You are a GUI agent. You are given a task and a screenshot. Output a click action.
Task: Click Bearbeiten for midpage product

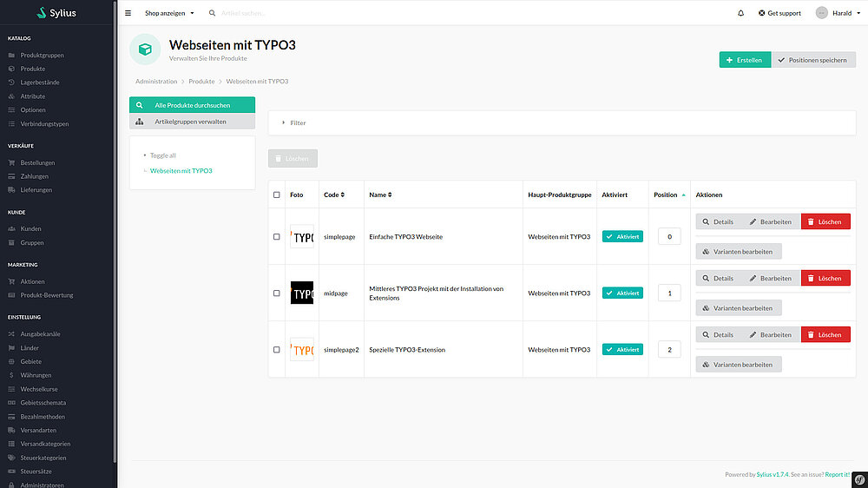(x=771, y=278)
